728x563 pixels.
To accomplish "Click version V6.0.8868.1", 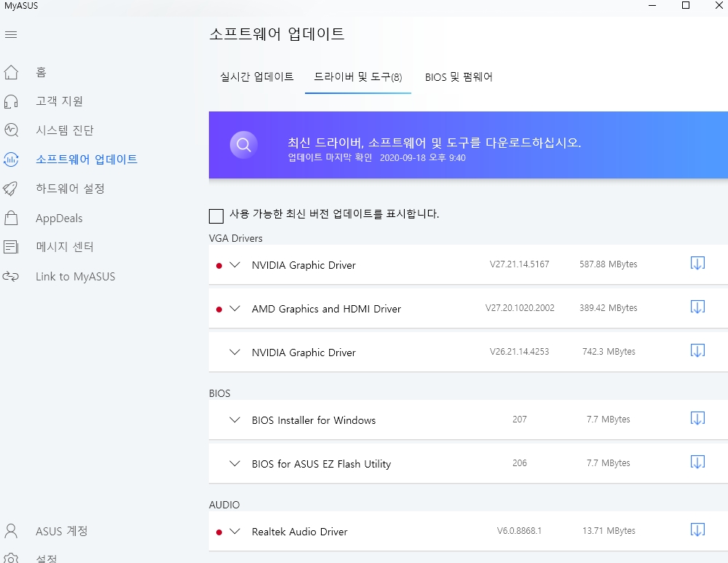I will click(519, 531).
